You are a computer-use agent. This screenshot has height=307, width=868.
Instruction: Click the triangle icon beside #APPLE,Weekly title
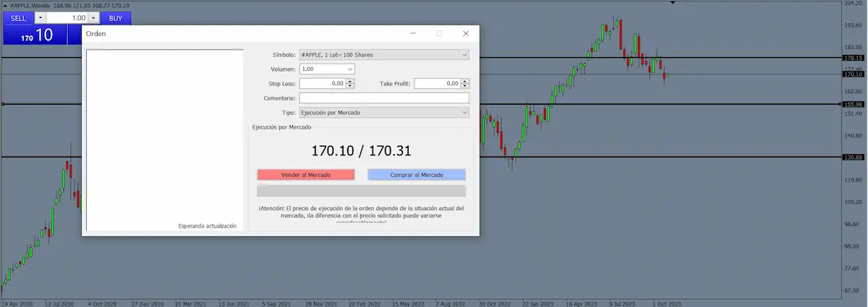click(x=5, y=5)
